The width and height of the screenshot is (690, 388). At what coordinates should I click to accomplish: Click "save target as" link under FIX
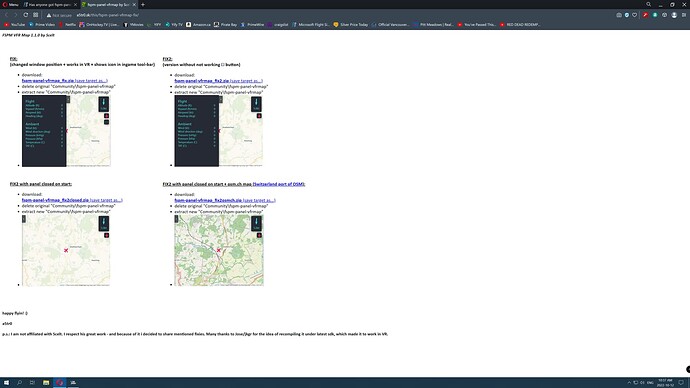pos(91,81)
